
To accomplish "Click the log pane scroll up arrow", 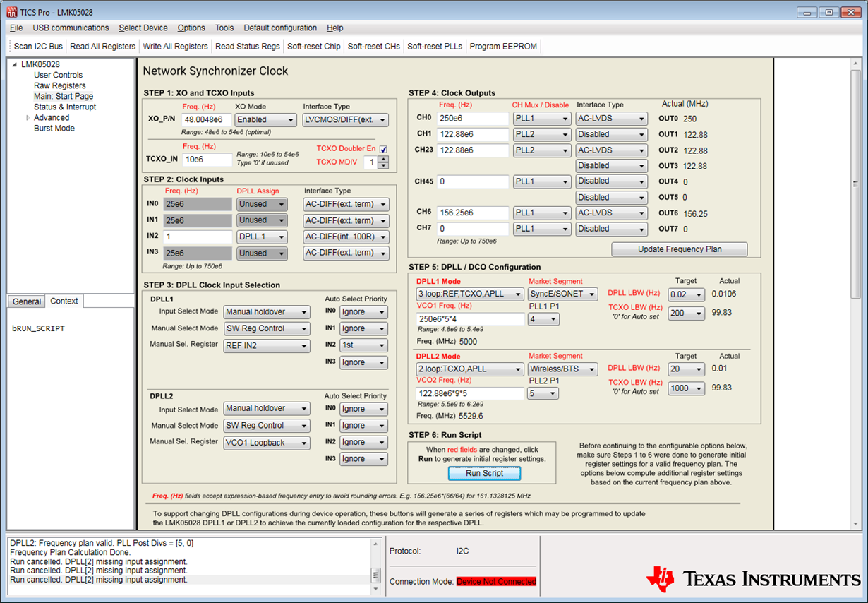I will pos(376,544).
